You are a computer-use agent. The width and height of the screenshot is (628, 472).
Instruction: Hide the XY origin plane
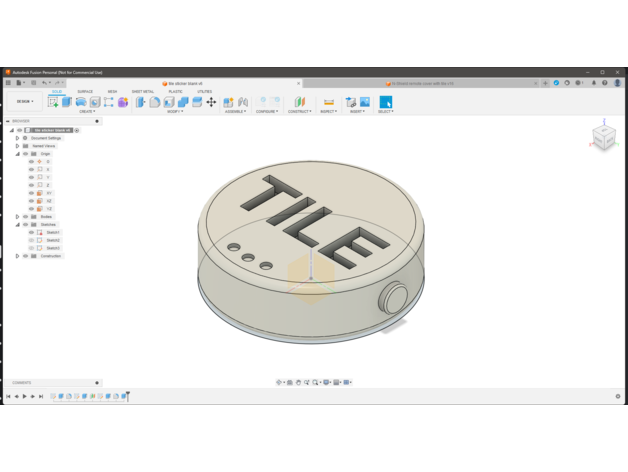(x=31, y=193)
